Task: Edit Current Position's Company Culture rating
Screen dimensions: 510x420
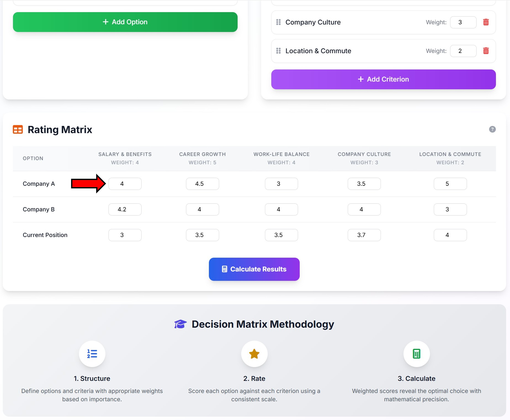Action: point(364,235)
